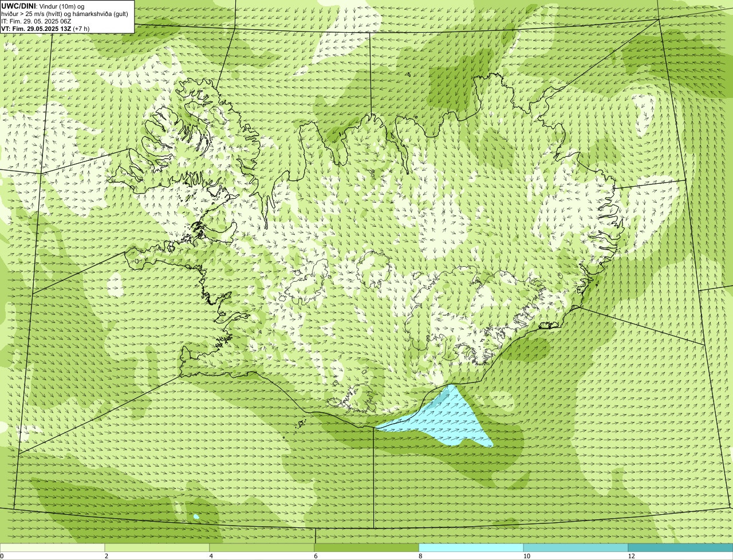Click the tiny cyan spot in the southwest ocean
This screenshot has height=560, width=733.
pyautogui.click(x=196, y=516)
